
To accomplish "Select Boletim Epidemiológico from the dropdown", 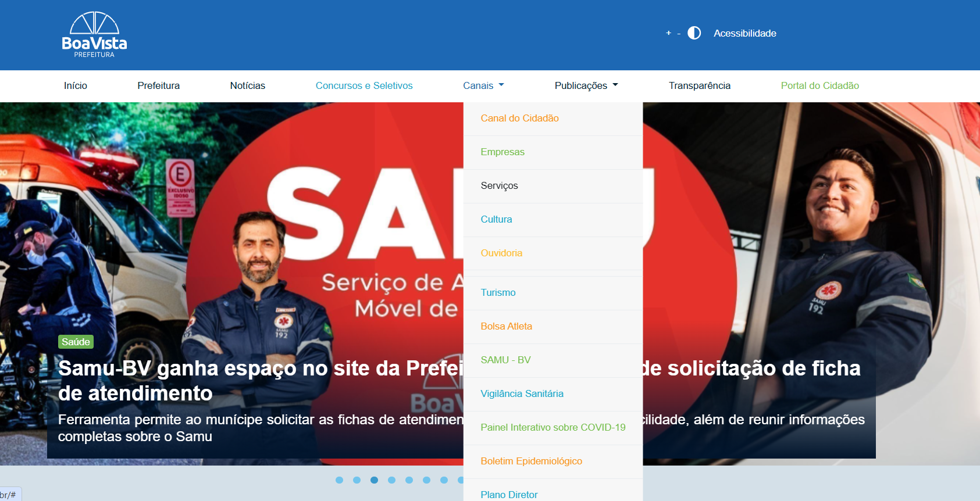I will pos(531,461).
